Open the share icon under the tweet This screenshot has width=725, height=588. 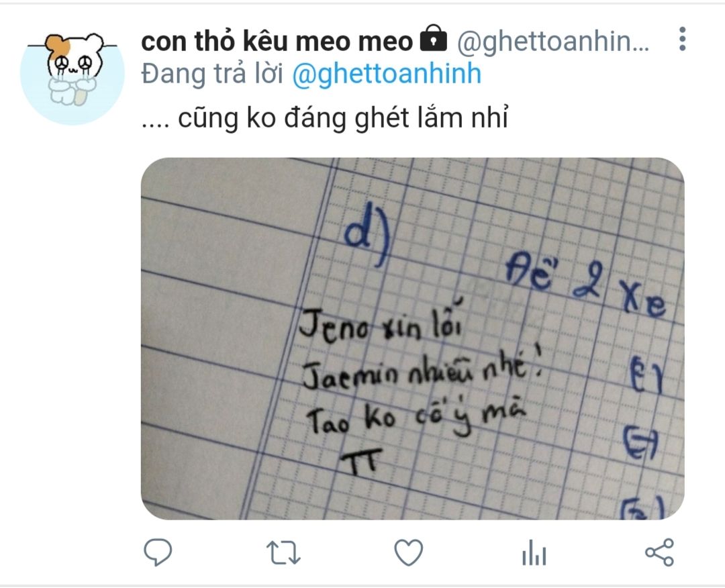[659, 552]
